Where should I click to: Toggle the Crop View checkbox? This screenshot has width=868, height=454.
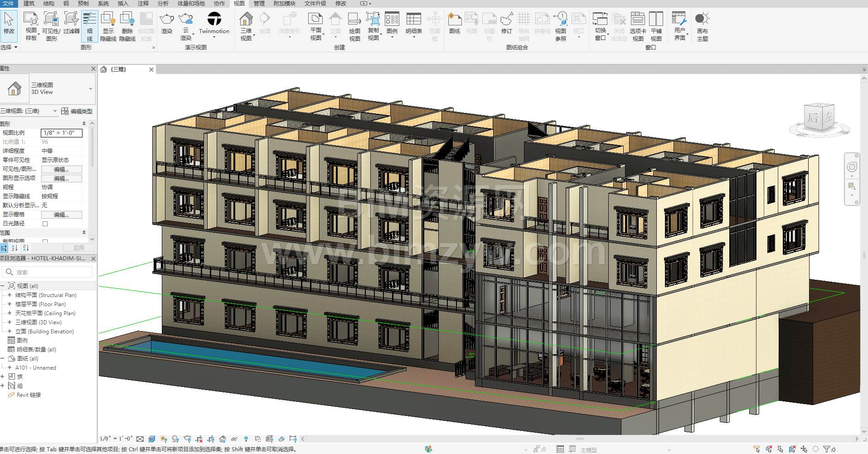tap(45, 241)
